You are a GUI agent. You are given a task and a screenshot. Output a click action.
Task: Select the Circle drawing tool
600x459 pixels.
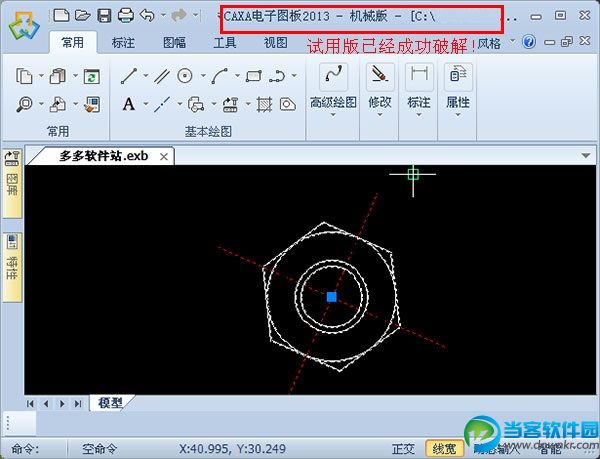coord(185,76)
